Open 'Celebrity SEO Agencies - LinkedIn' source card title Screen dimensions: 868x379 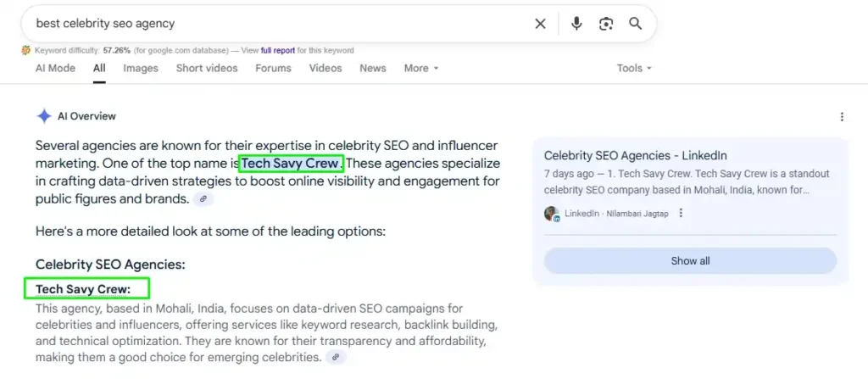click(636, 156)
